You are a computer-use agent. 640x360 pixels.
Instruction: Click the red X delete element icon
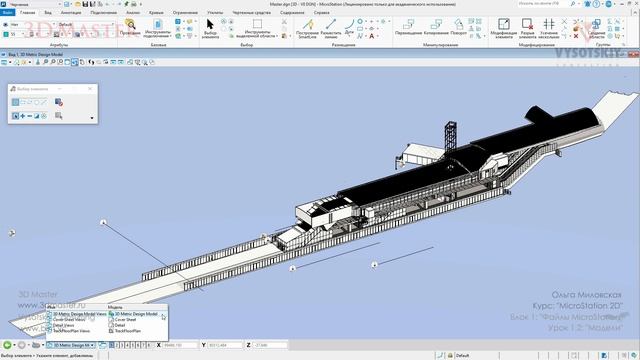[576, 36]
